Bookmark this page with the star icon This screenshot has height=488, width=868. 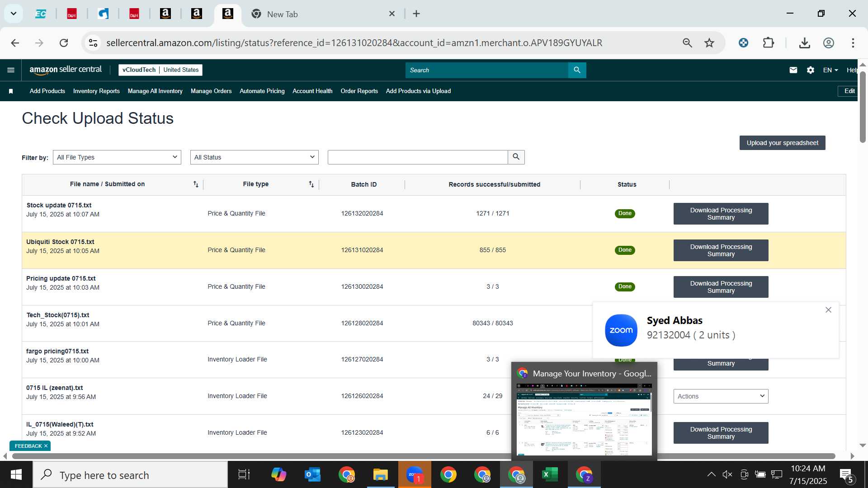point(709,43)
